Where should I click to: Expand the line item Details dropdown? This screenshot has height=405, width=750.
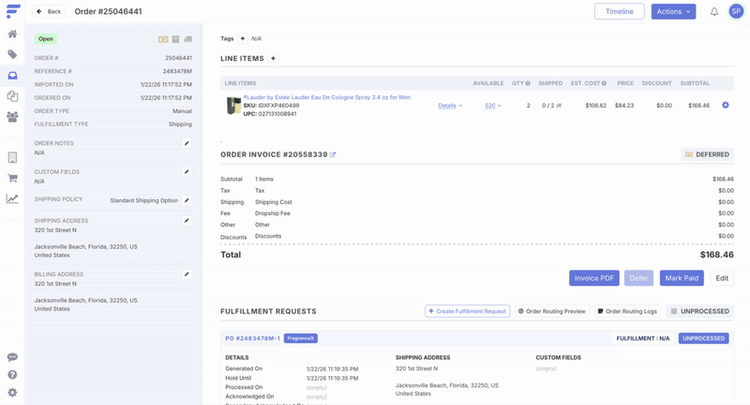point(450,105)
